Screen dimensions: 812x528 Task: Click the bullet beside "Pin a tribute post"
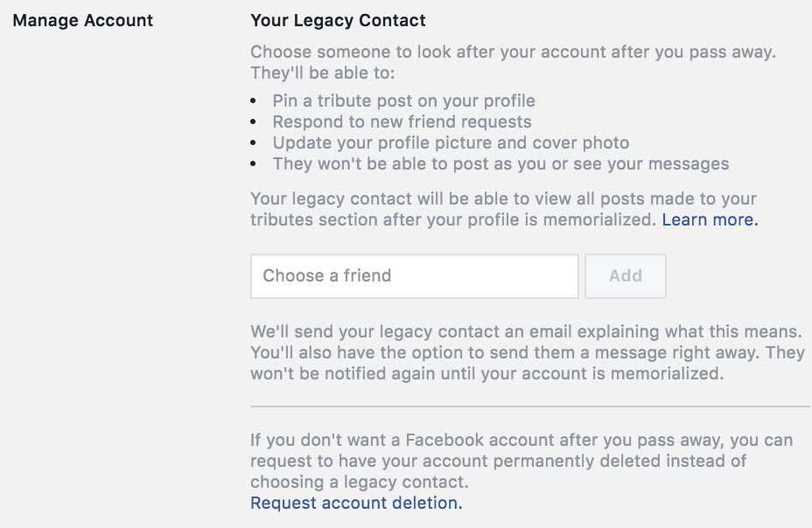255,101
